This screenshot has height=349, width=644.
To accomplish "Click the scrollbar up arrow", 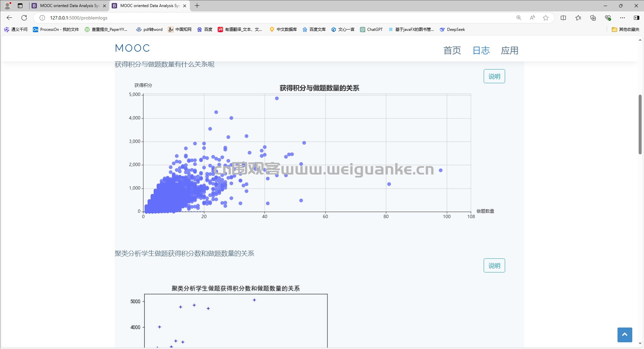I will 640,40.
